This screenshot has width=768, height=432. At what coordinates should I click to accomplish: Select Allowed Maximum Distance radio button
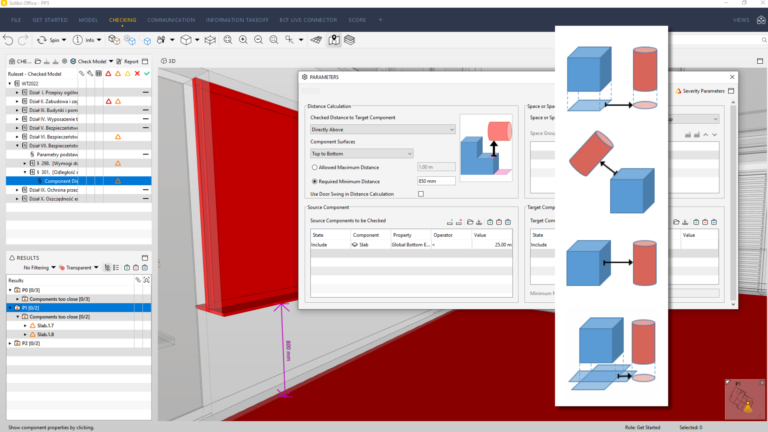pyautogui.click(x=314, y=167)
